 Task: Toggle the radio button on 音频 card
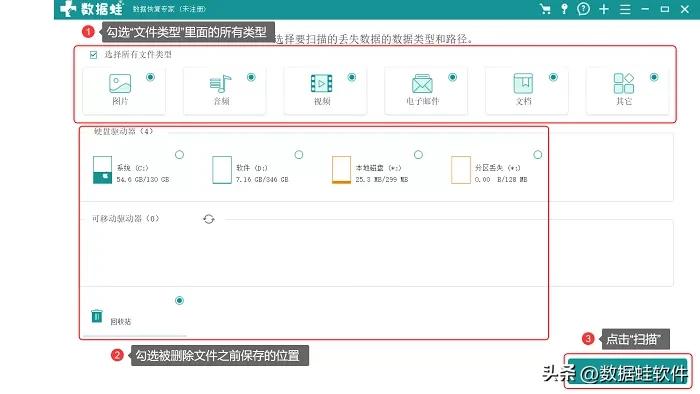pos(251,77)
